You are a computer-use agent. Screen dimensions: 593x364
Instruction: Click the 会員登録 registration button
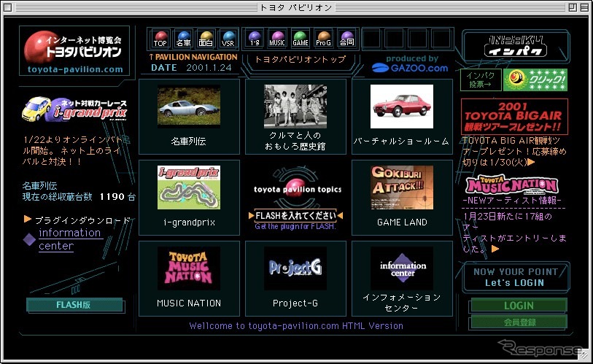pos(519,322)
